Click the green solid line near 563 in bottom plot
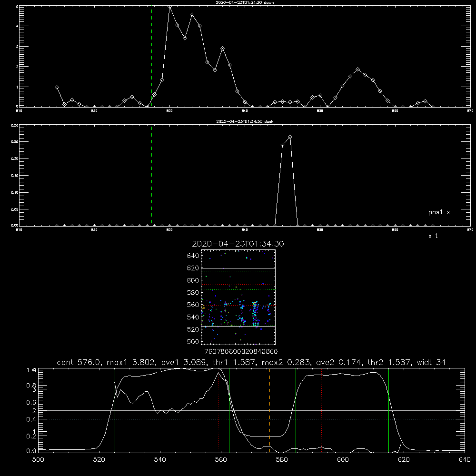 (x=229, y=410)
